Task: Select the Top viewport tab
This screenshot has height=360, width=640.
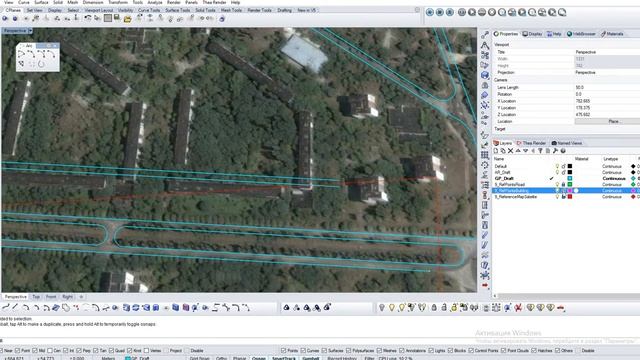Action: (36, 297)
